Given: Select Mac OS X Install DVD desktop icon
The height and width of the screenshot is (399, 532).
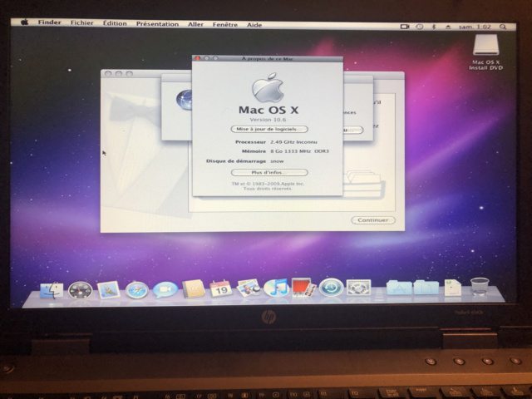Looking at the screenshot, I should pos(485,52).
